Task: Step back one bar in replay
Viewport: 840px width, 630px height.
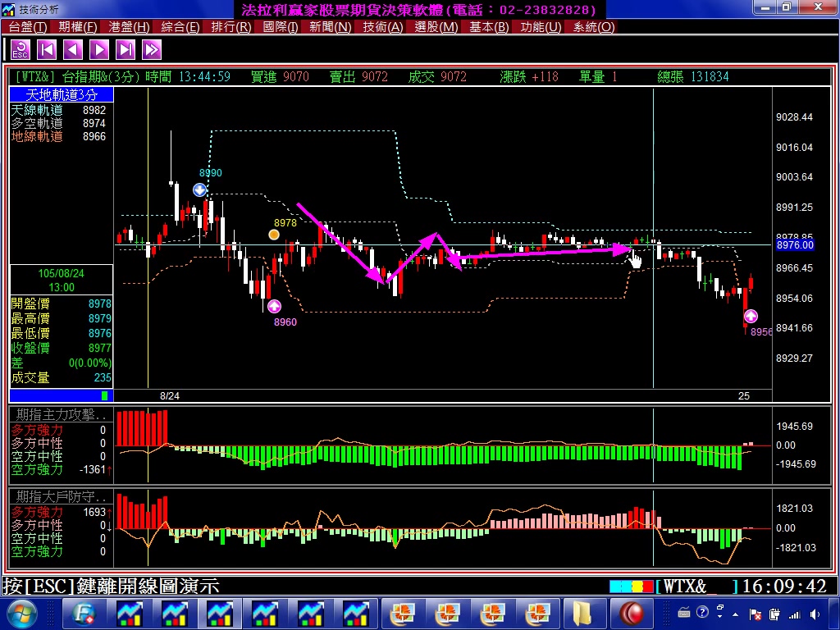Action: click(x=73, y=49)
